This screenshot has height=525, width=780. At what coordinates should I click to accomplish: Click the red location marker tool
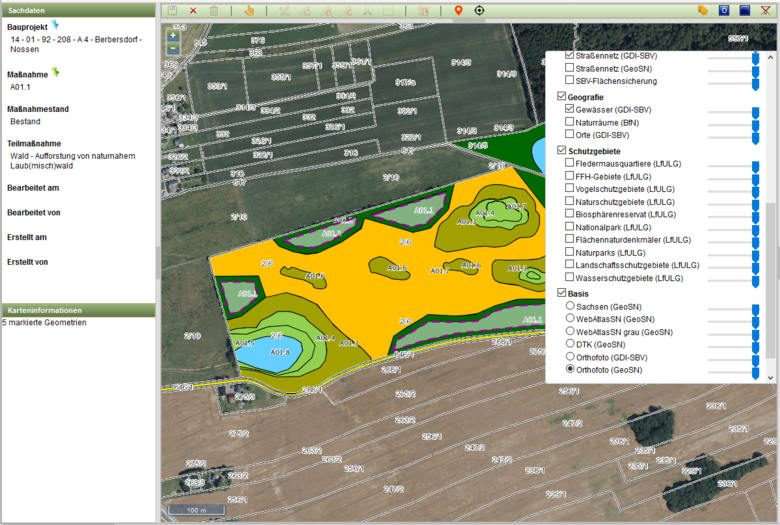point(458,10)
